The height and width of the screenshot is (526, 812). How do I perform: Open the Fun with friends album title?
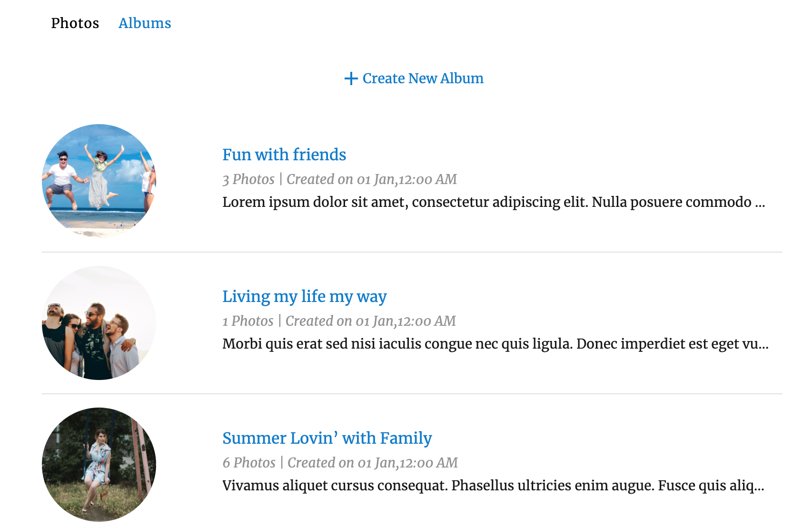point(284,155)
